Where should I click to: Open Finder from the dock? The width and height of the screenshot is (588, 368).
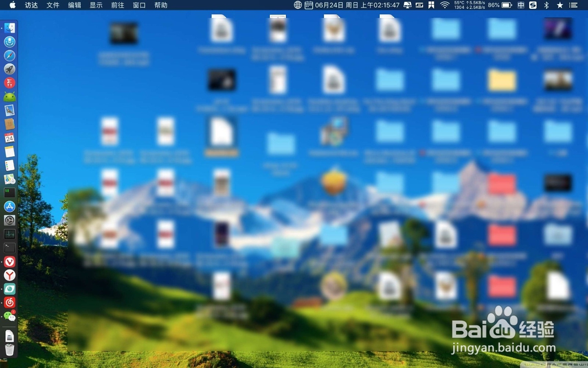point(9,28)
